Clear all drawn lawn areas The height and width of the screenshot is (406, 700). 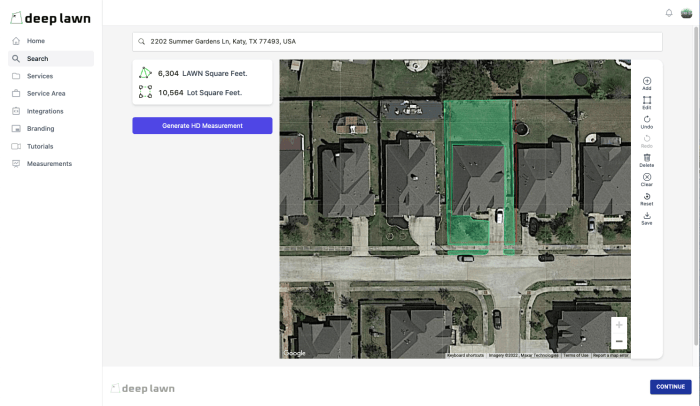[x=646, y=180]
